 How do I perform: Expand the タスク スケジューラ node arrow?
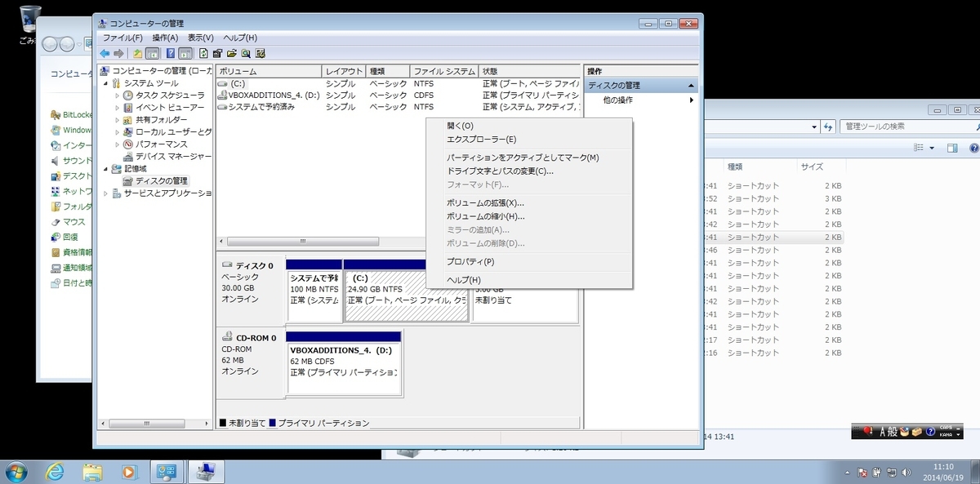tap(117, 95)
